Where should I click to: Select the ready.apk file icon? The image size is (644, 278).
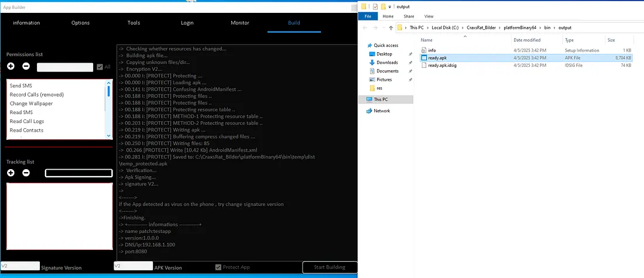[424, 58]
